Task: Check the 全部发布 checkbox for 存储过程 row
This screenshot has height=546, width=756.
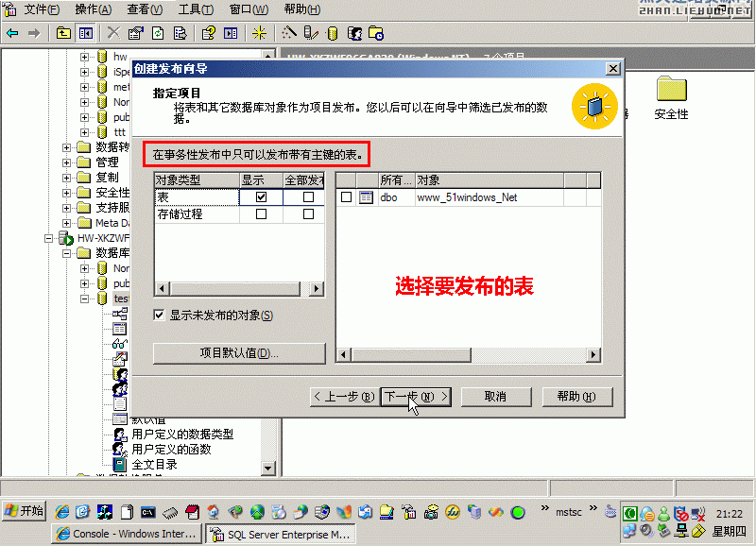Action: click(x=308, y=213)
